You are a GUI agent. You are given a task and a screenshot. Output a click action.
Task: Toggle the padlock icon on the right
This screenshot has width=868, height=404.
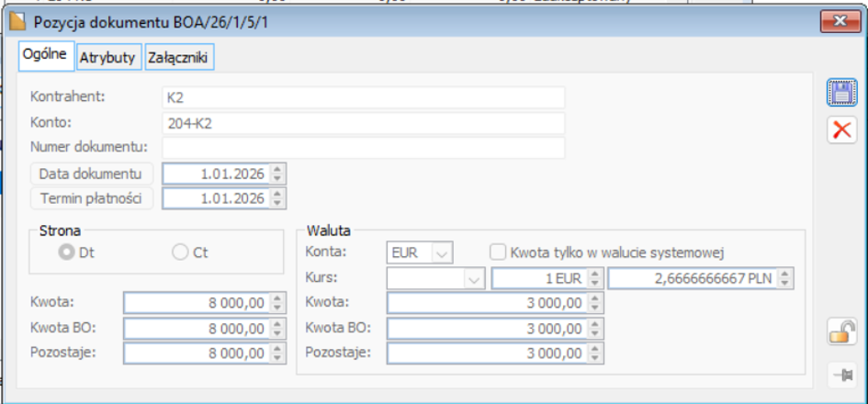point(841,332)
